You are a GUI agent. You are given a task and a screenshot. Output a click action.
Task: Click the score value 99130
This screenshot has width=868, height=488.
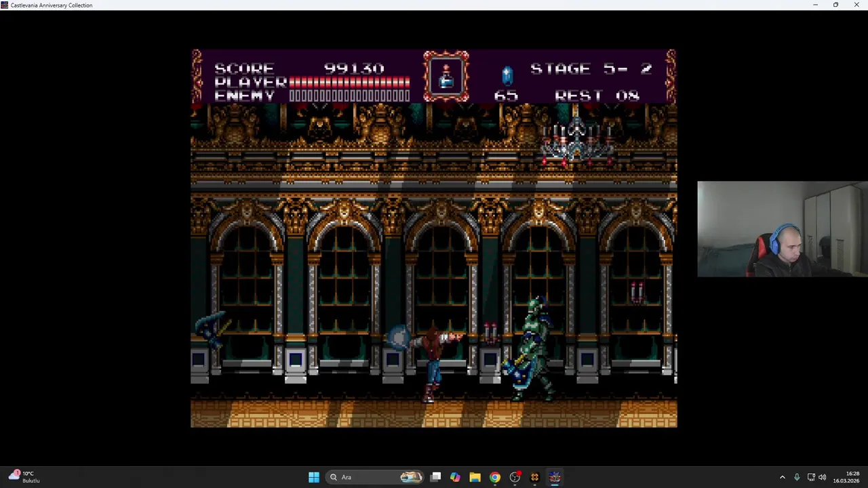pos(354,68)
